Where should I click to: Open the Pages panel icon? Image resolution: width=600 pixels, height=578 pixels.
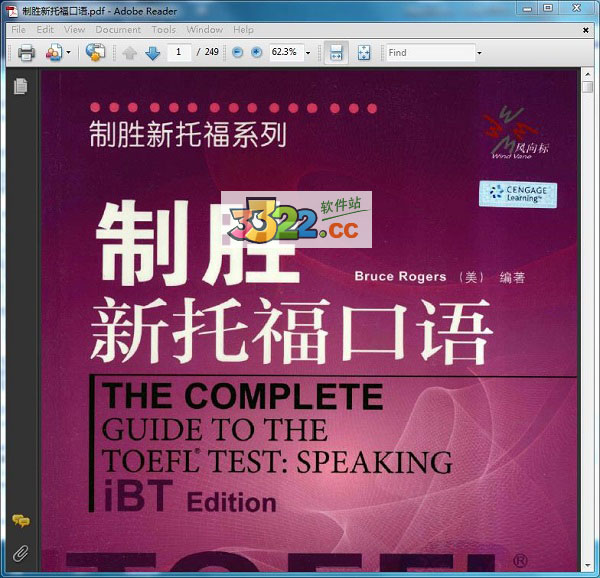(x=21, y=86)
